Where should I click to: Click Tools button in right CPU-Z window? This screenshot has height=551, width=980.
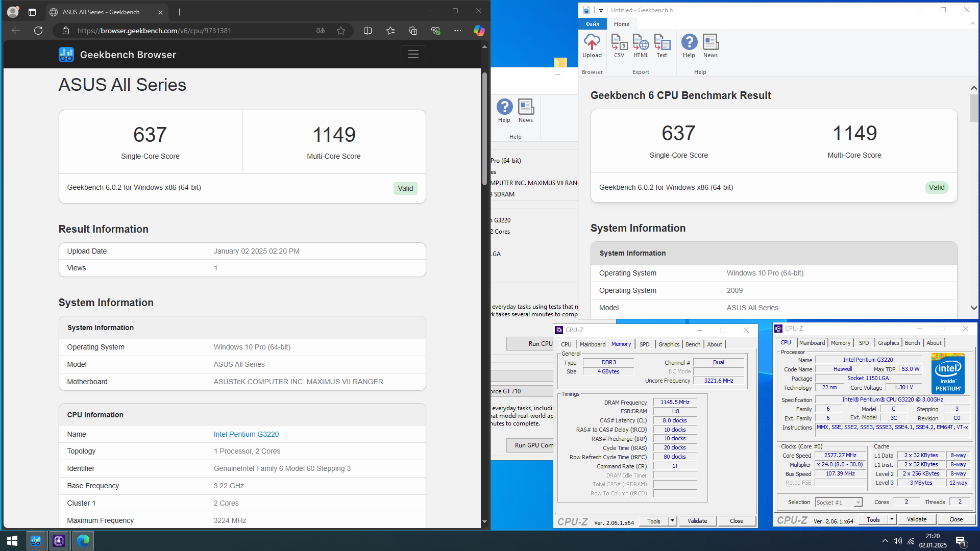[873, 519]
